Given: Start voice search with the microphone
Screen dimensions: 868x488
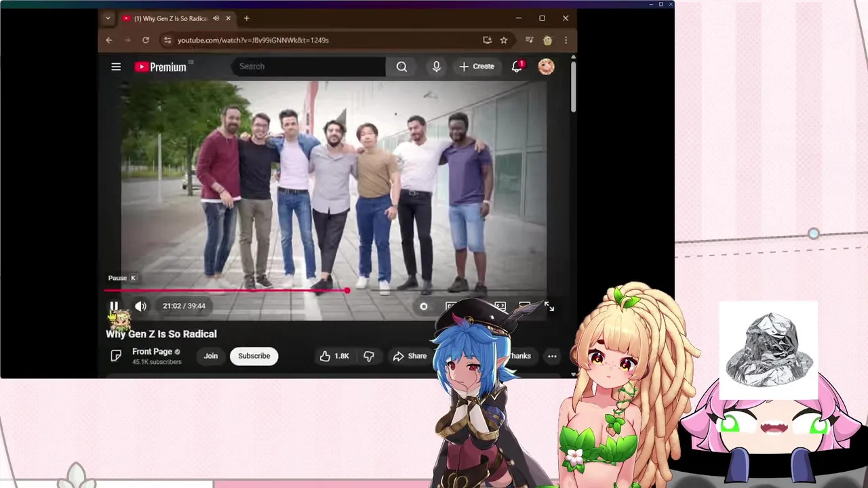Looking at the screenshot, I should point(436,66).
